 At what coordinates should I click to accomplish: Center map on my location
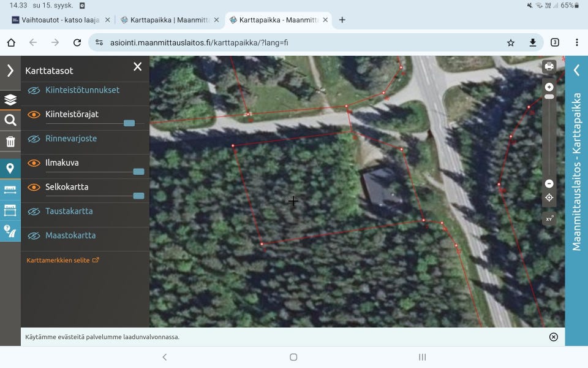tap(549, 197)
